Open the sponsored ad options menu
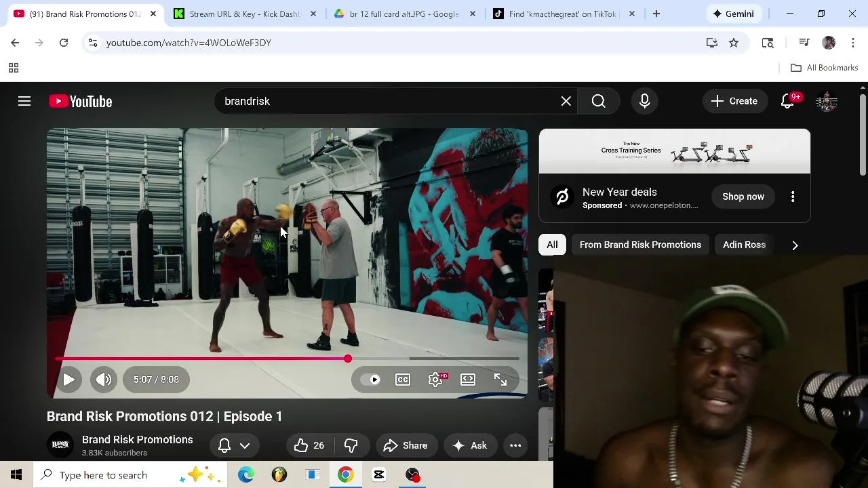 (x=793, y=197)
